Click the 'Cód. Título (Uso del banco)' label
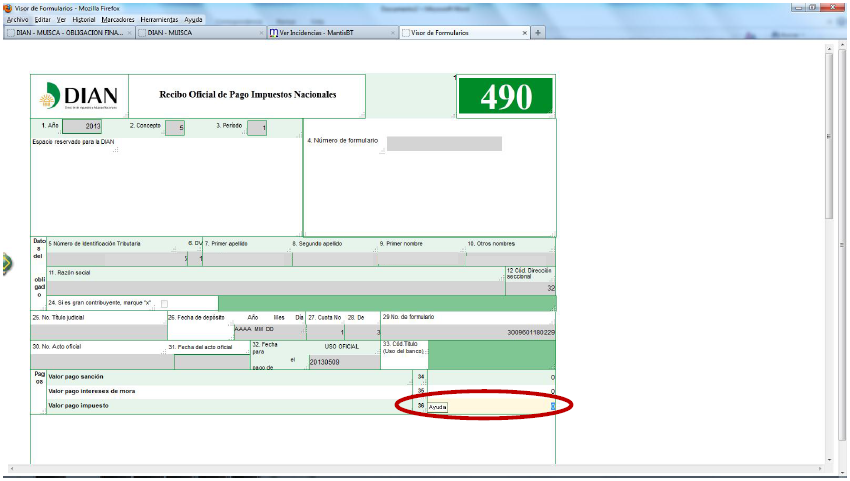The width and height of the screenshot is (850, 481). click(403, 348)
